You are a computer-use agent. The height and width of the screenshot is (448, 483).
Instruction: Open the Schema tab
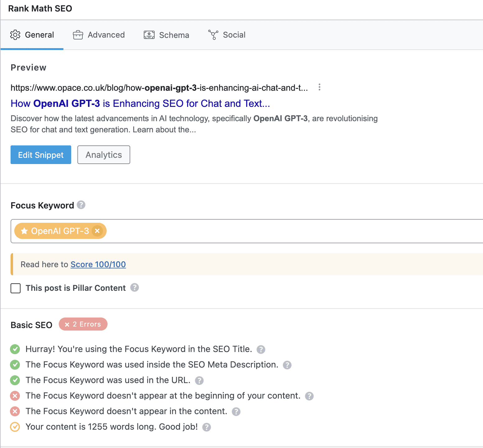coord(166,35)
